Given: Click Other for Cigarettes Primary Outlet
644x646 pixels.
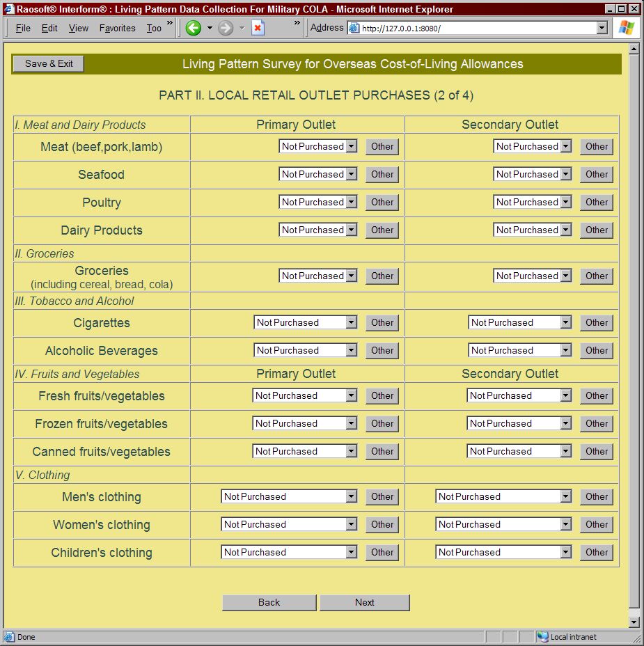Looking at the screenshot, I should [x=382, y=322].
